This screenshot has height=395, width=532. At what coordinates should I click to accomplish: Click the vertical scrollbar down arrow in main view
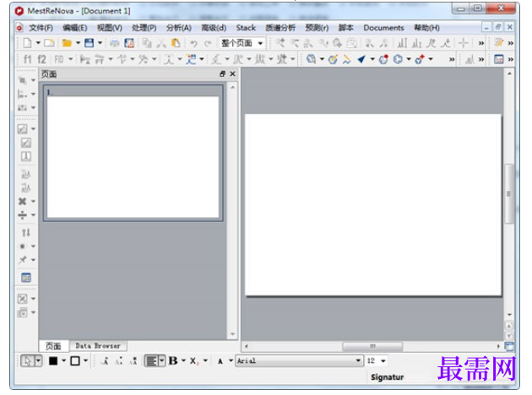pos(509,315)
